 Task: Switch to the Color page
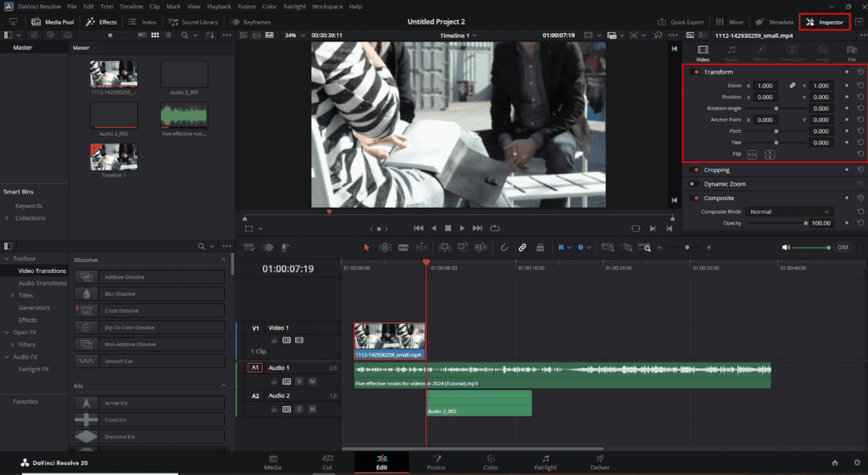[x=491, y=462]
